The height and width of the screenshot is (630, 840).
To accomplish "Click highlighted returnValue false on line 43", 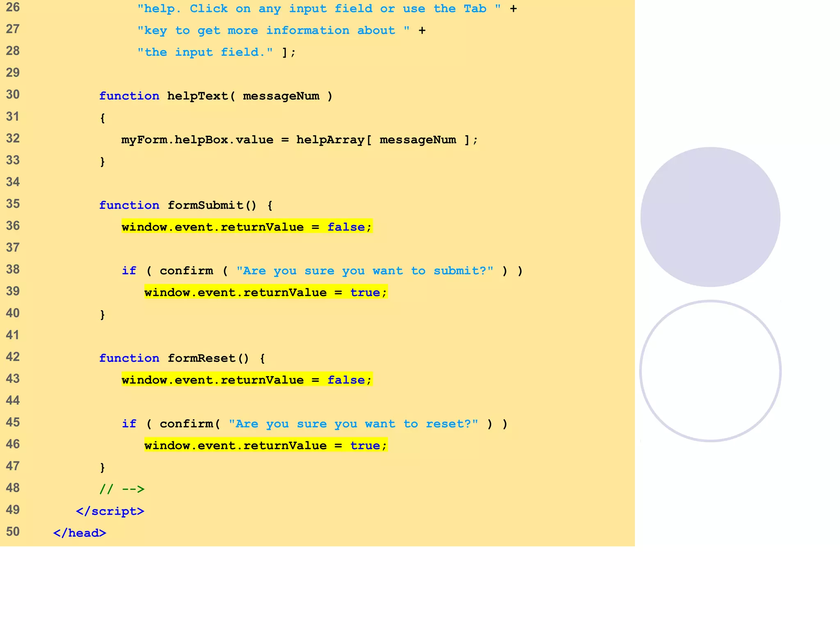I will 247,380.
